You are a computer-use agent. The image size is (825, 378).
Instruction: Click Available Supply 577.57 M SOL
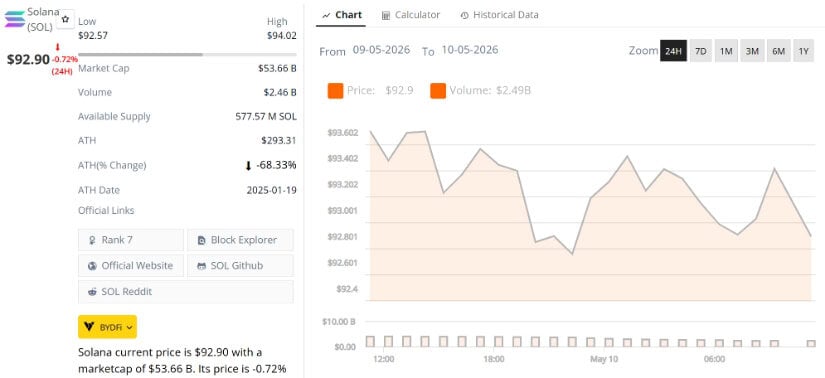tap(266, 117)
